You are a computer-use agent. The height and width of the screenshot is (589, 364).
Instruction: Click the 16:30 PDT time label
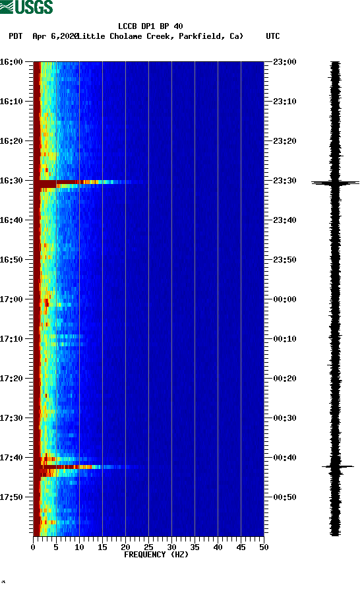click(11, 180)
